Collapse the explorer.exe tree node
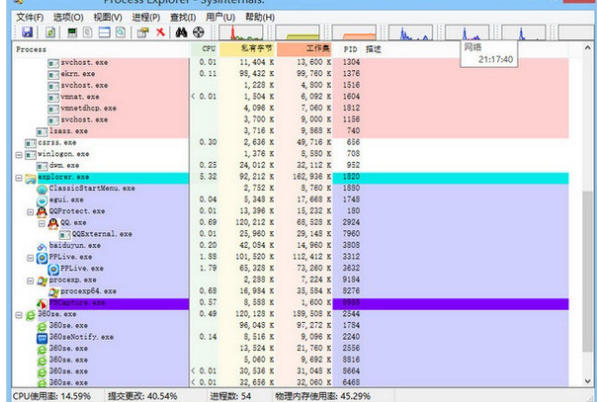The image size is (597, 402). (19, 178)
